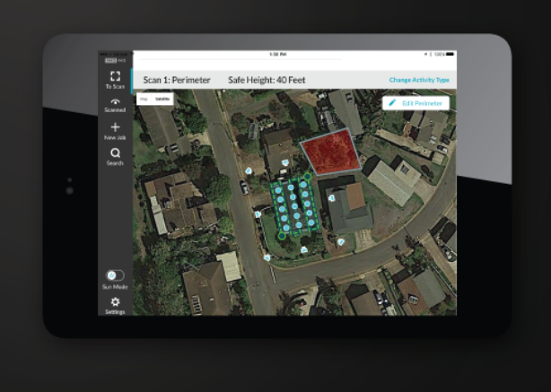Tap the Safe Height: 40 Feet label
551x392 pixels.
[267, 80]
